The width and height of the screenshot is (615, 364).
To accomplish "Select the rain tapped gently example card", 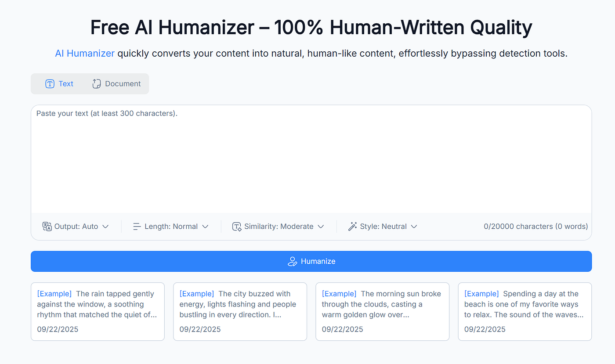I will point(98,311).
